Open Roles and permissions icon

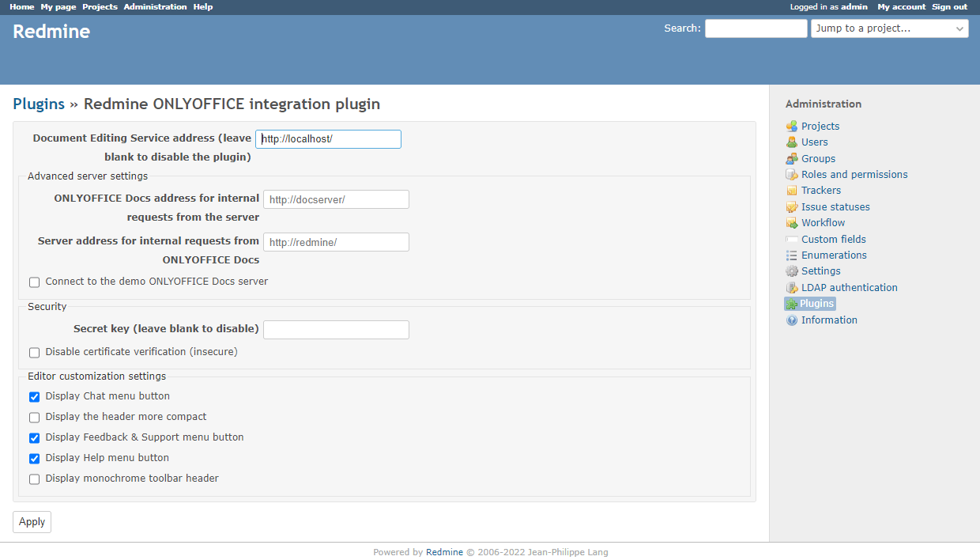click(792, 174)
